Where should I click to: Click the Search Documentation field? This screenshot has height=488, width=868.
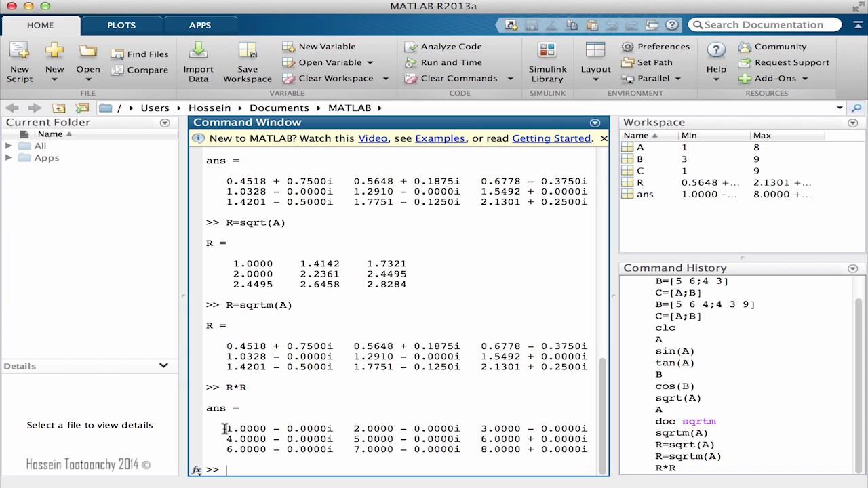pos(765,25)
